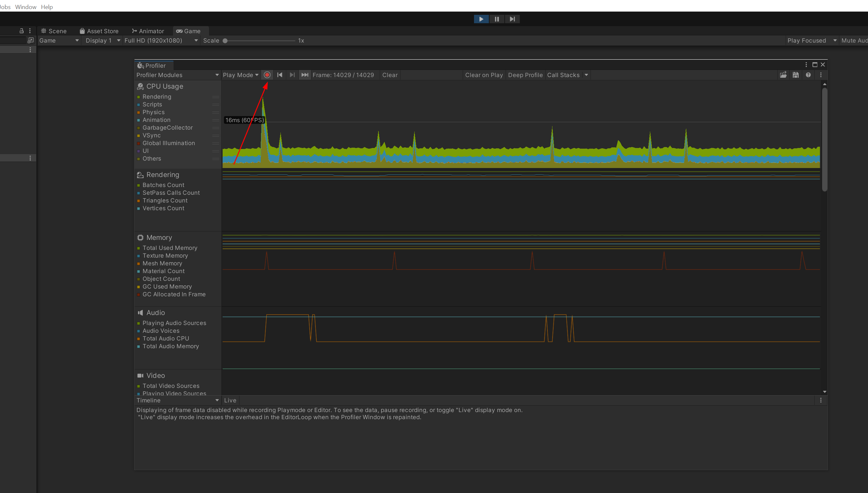Jump to current frame in Profiler
This screenshot has height=493, width=868.
coord(305,75)
